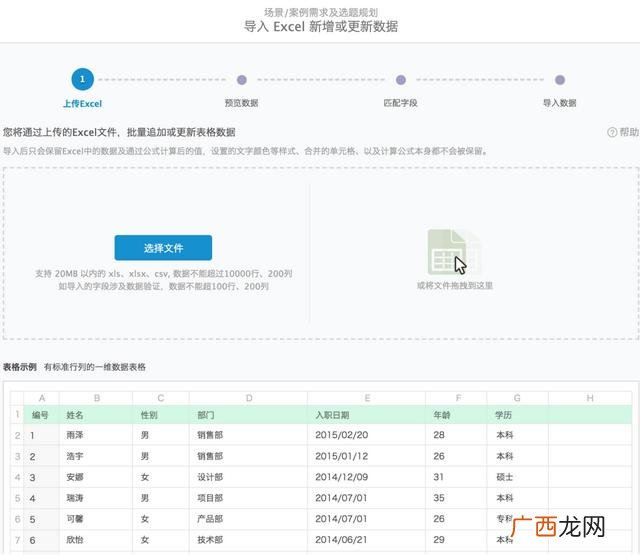
Task: Click the 入职日期 header cell
Action: pos(366,415)
